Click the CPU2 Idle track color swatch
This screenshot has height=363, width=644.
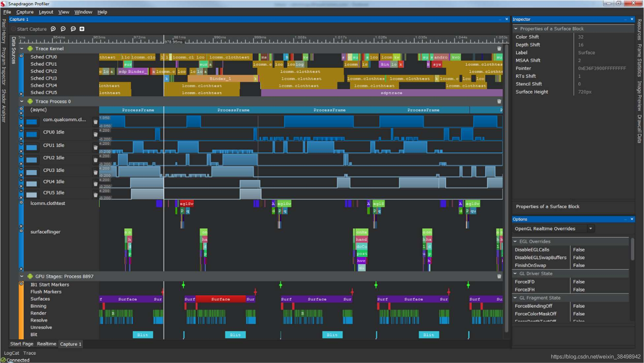tap(32, 160)
